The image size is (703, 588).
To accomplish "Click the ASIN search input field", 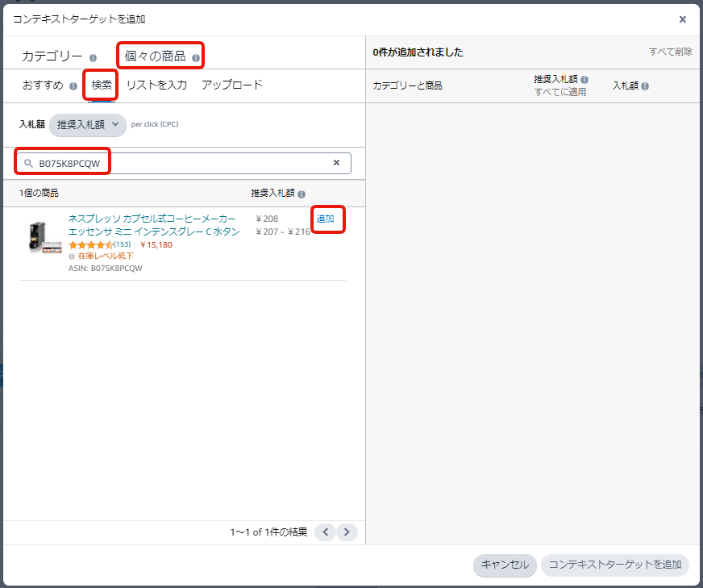I will (x=184, y=164).
